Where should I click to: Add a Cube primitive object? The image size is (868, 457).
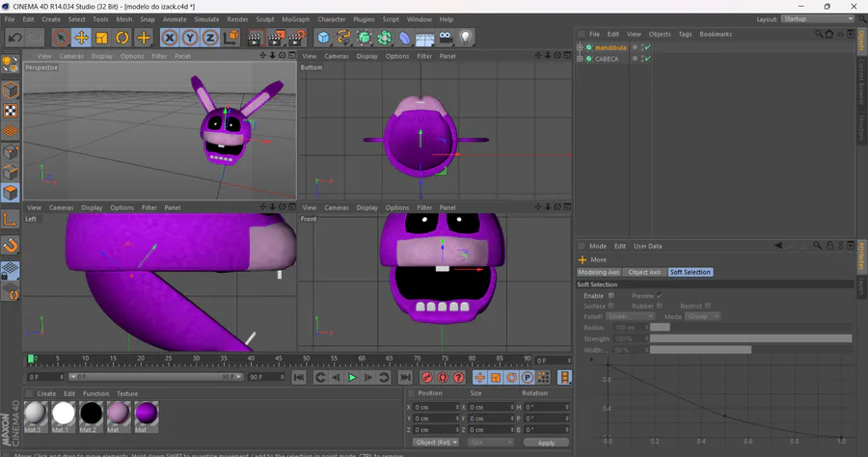323,38
